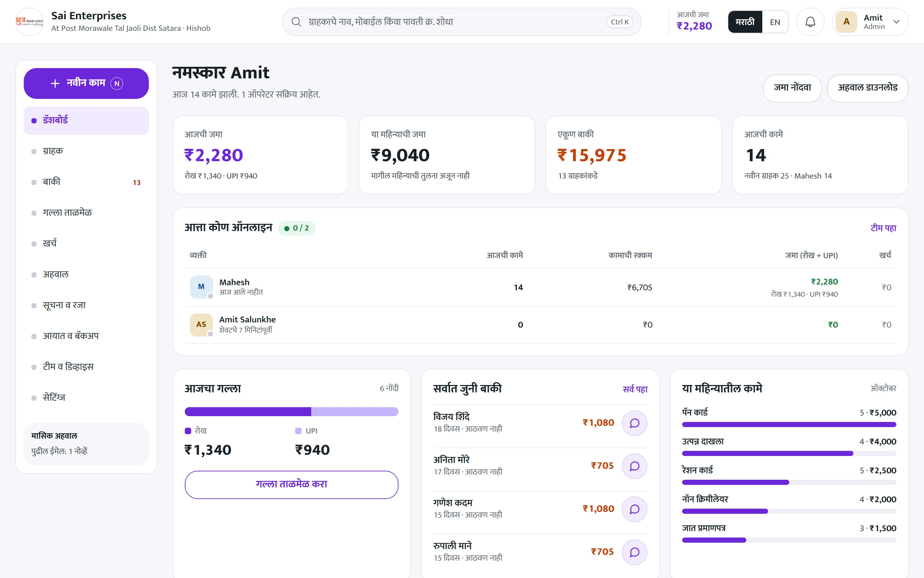Image resolution: width=924 pixels, height=578 pixels.
Task: Click the रोख / UPI split bar
Action: click(x=291, y=412)
